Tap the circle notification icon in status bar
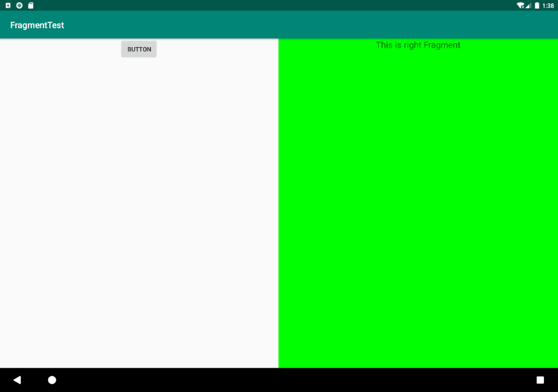 point(20,5)
